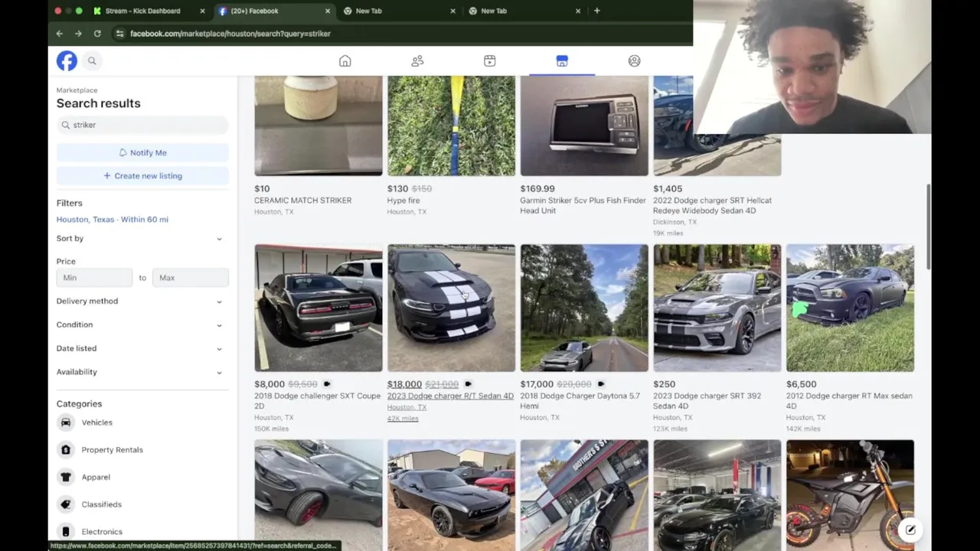This screenshot has height=551, width=980.
Task: Switch to the first New Tab
Action: [x=398, y=11]
